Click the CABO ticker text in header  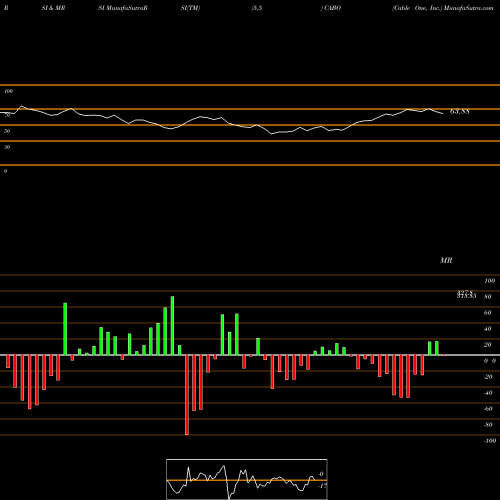coord(332,8)
